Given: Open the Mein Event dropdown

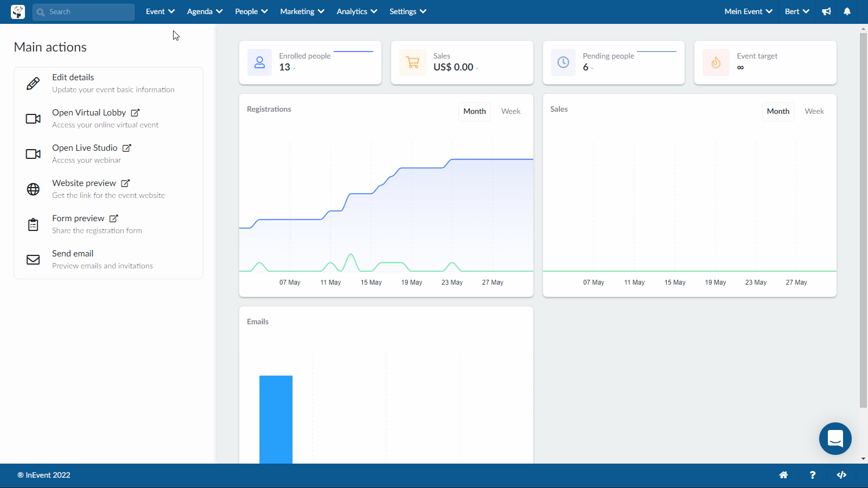Looking at the screenshot, I should (748, 11).
